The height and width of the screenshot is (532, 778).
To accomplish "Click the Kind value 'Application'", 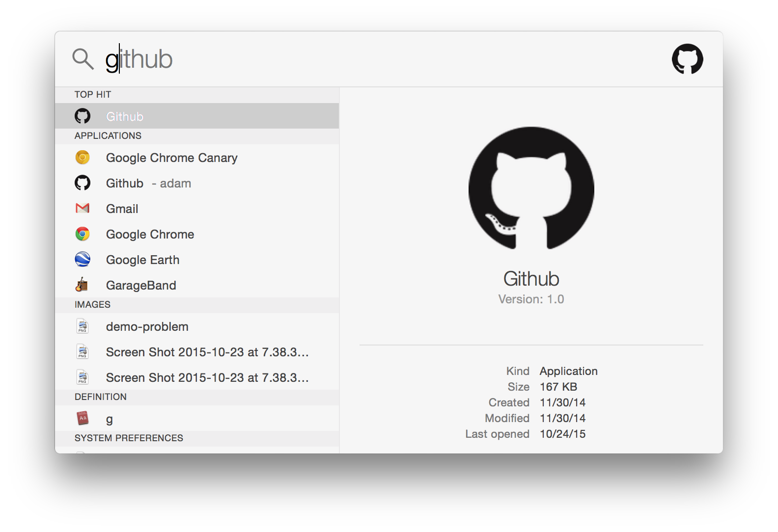I will click(568, 371).
